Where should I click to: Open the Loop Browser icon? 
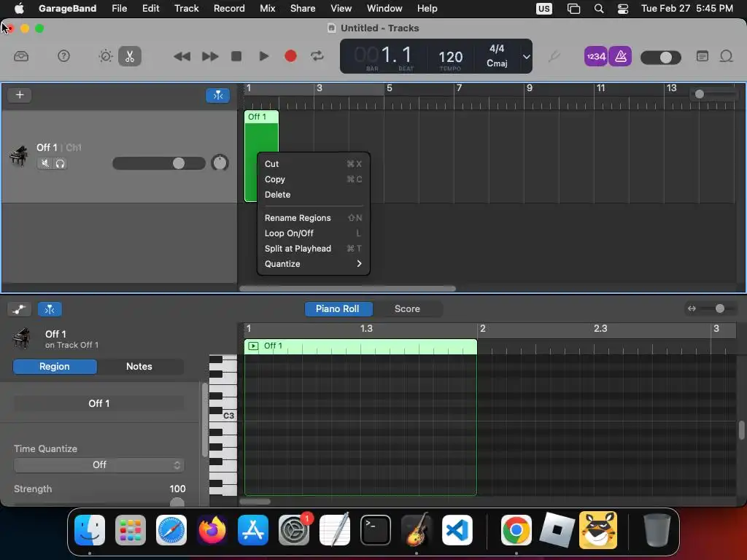[x=726, y=56]
